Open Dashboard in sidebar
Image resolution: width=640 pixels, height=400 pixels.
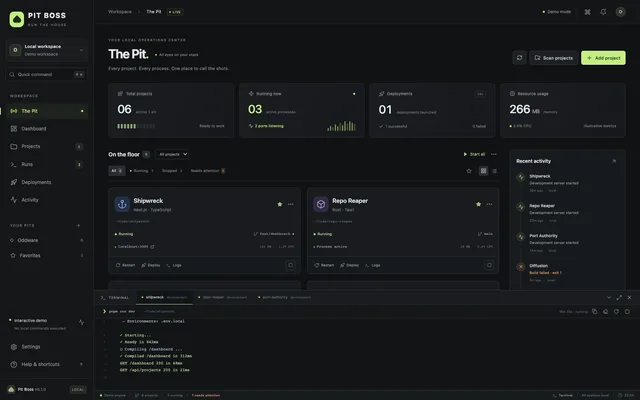(x=47, y=129)
